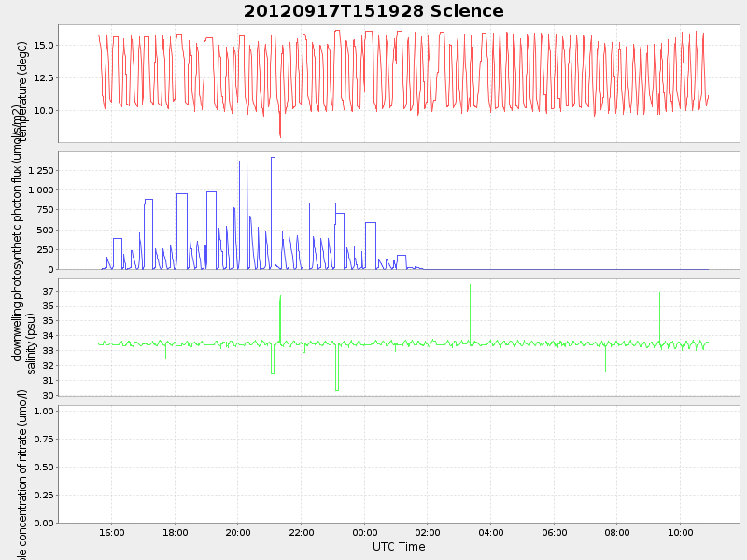Click the temperature (degC) axis label
This screenshot has width=747, height=560.
click(x=22, y=91)
